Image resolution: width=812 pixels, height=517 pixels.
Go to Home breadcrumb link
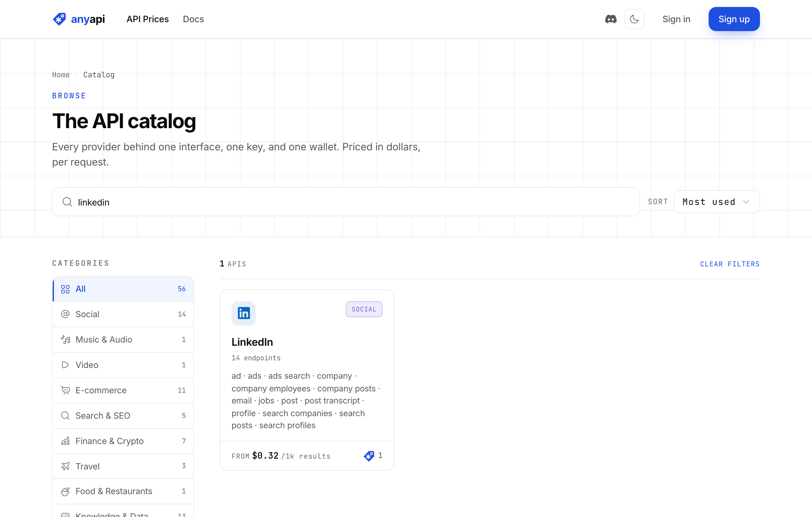click(61, 75)
